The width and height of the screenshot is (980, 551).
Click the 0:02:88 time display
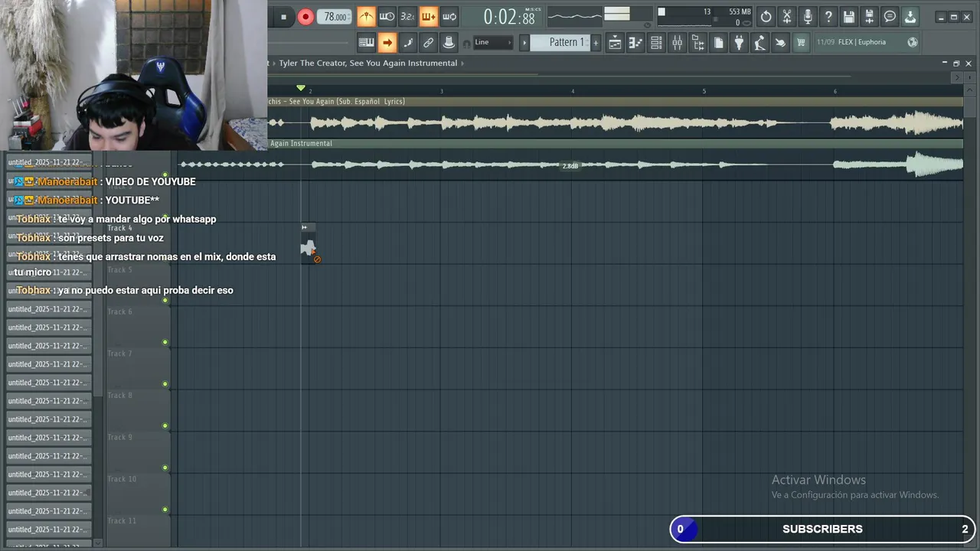coord(510,17)
